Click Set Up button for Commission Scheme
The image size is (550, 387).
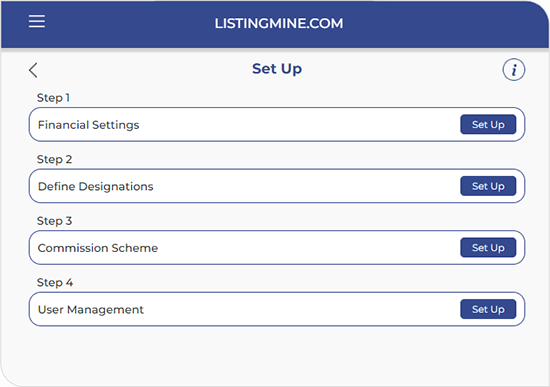pyautogui.click(x=488, y=247)
